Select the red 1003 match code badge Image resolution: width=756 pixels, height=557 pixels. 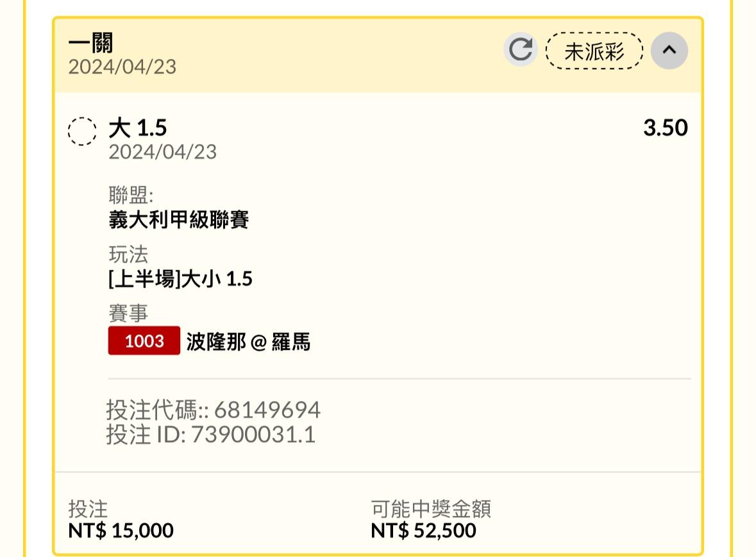click(144, 340)
